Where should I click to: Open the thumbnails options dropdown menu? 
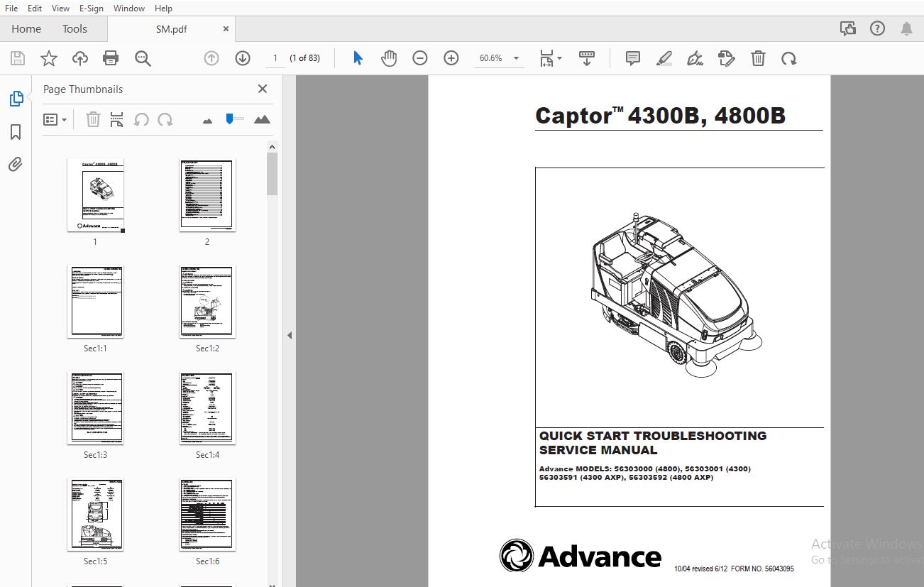point(55,119)
